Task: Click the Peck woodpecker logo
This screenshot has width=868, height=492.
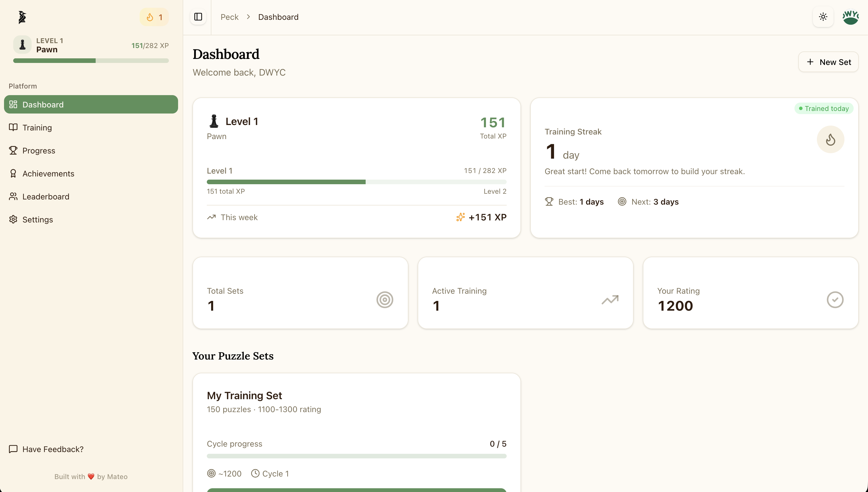Action: pyautogui.click(x=22, y=17)
